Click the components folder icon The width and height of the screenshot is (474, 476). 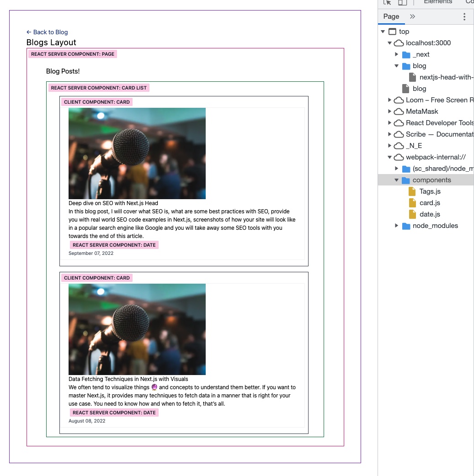click(x=406, y=180)
